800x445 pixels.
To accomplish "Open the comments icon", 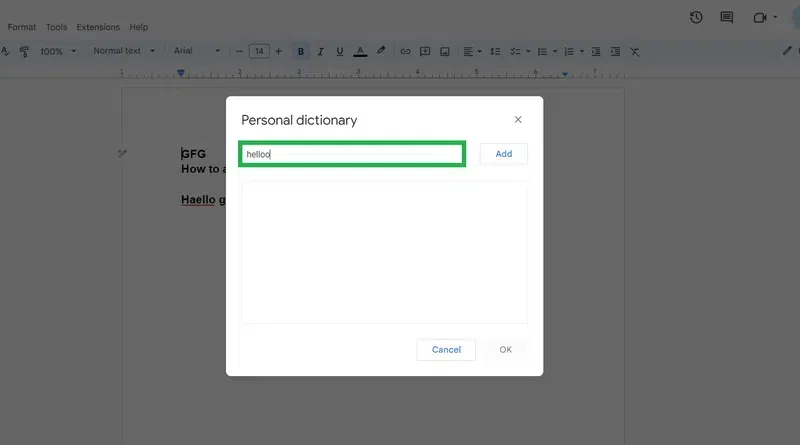I will pos(727,17).
